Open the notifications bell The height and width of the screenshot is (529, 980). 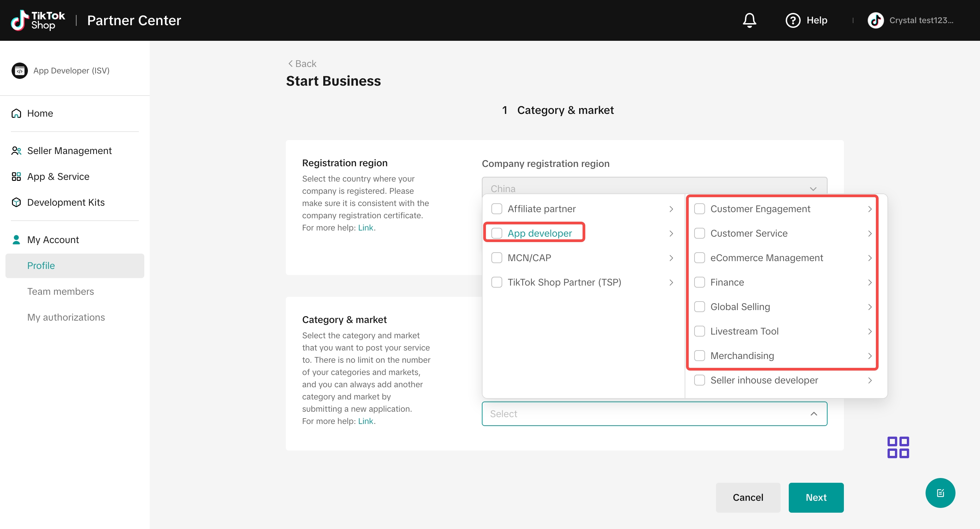click(x=749, y=20)
